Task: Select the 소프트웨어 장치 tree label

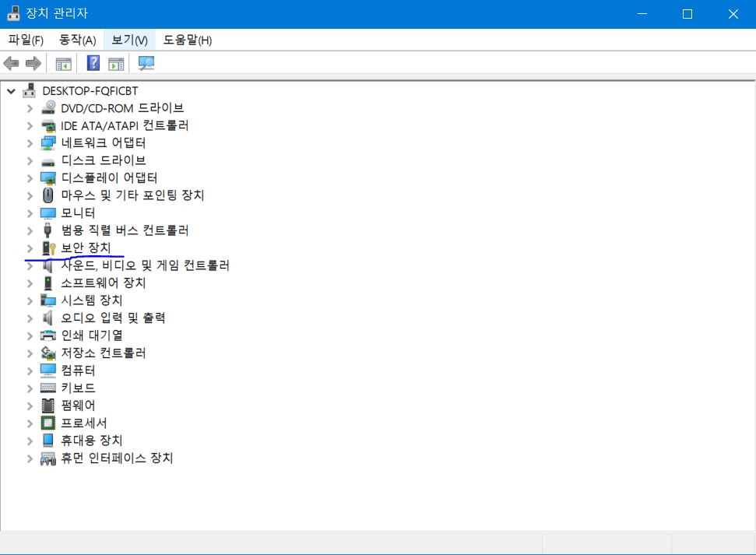Action: coord(104,283)
